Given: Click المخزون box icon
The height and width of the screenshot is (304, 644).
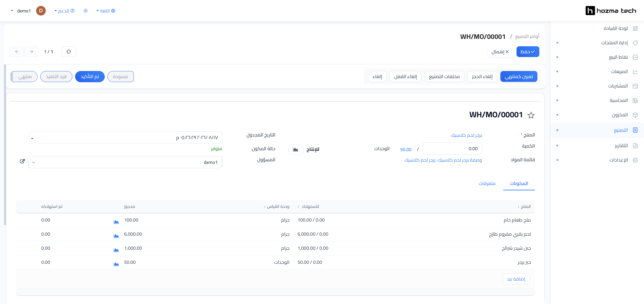Looking at the screenshot, I should (x=635, y=115).
